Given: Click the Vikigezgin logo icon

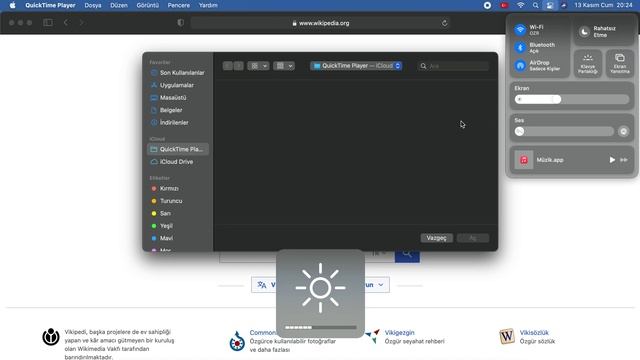Looking at the screenshot, I should pos(372,337).
